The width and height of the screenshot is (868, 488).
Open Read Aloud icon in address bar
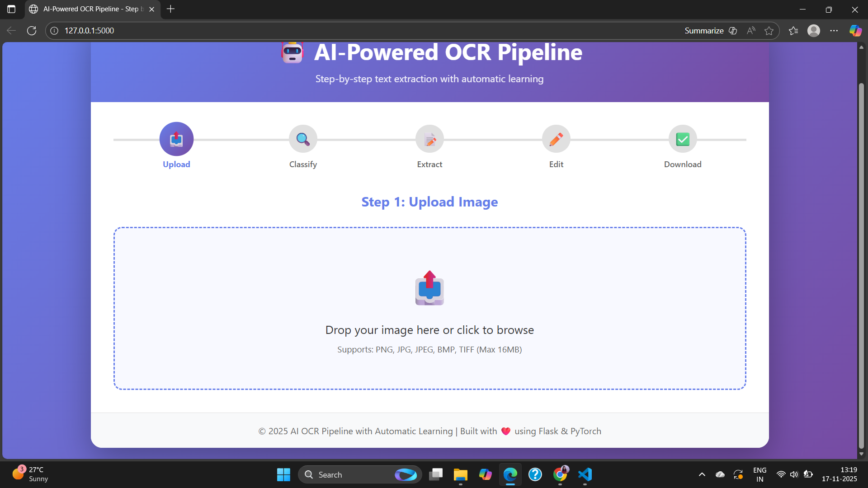(x=751, y=31)
